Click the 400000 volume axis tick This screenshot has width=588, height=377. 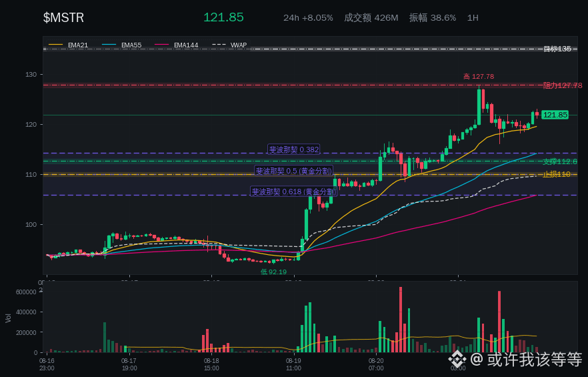[26, 312]
